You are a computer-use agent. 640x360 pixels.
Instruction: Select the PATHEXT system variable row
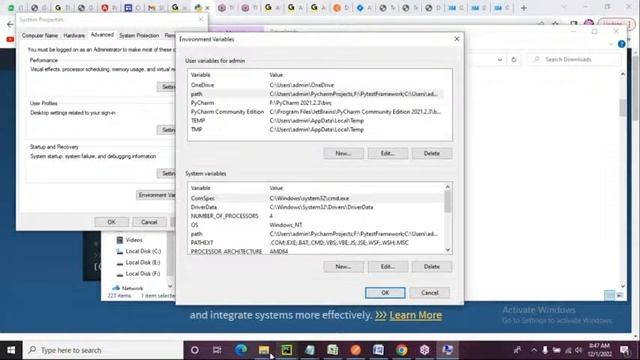point(316,243)
